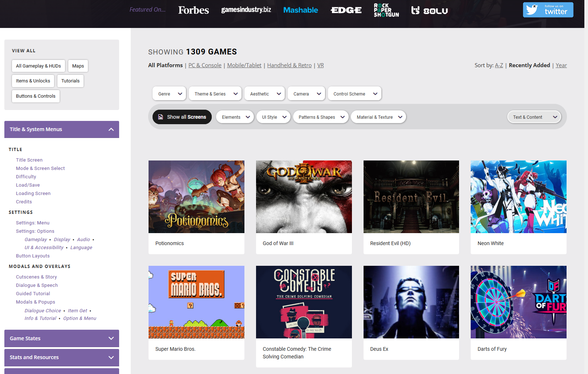Open the Settings: Menu link
The image size is (588, 374).
[33, 223]
